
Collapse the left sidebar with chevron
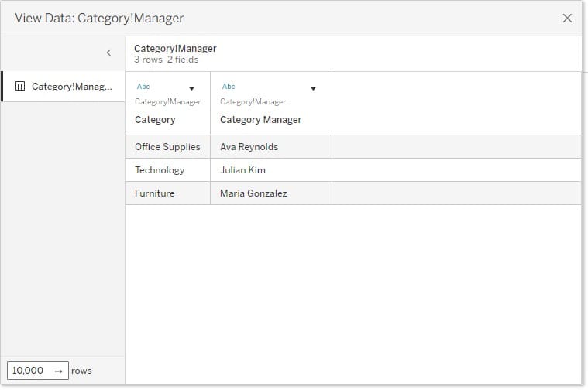tap(108, 53)
